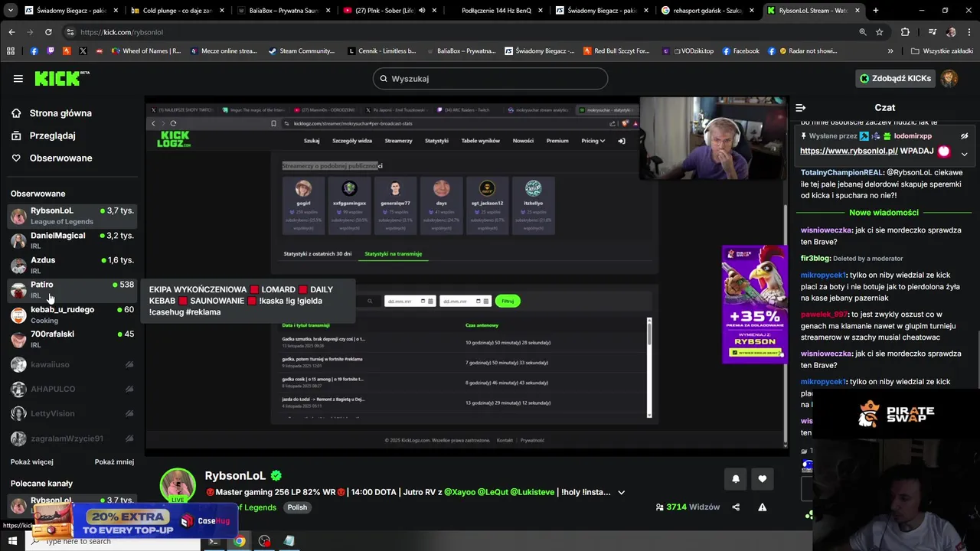Open Chrome extensions puzzle icon

pos(906,32)
